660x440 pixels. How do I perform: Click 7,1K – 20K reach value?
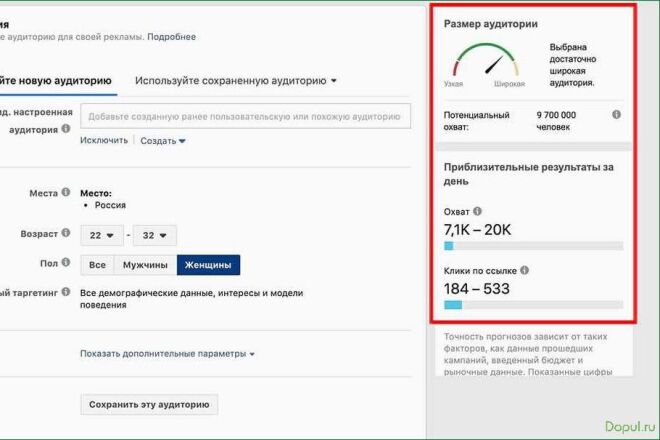point(477,230)
